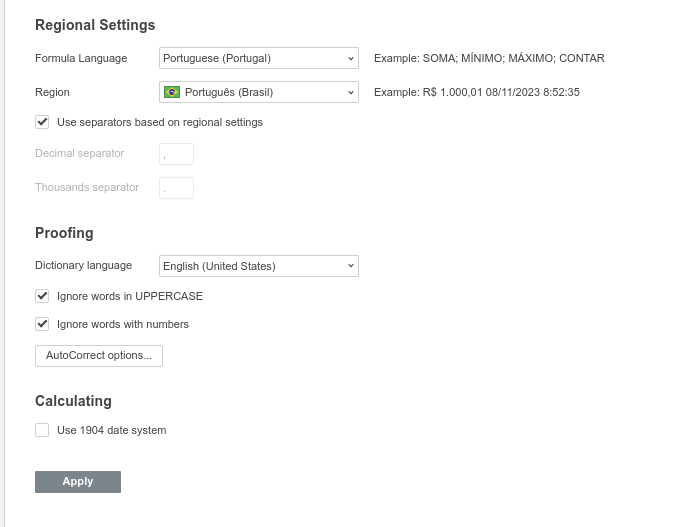682x527 pixels.
Task: Open the Português (Brasil) region selector
Action: [x=259, y=92]
